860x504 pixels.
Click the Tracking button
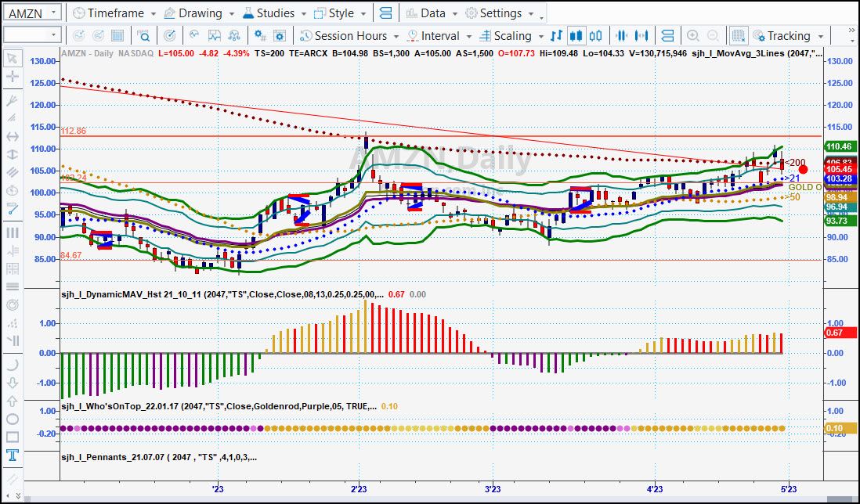(782, 36)
